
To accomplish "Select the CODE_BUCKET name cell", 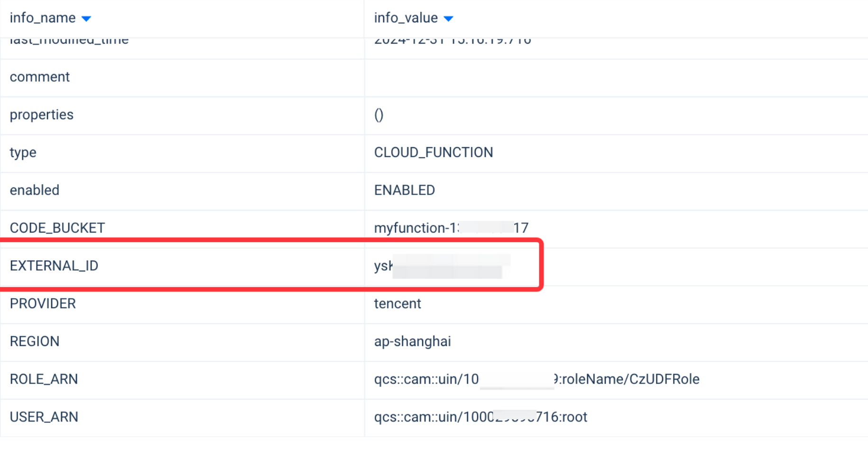I will point(57,228).
